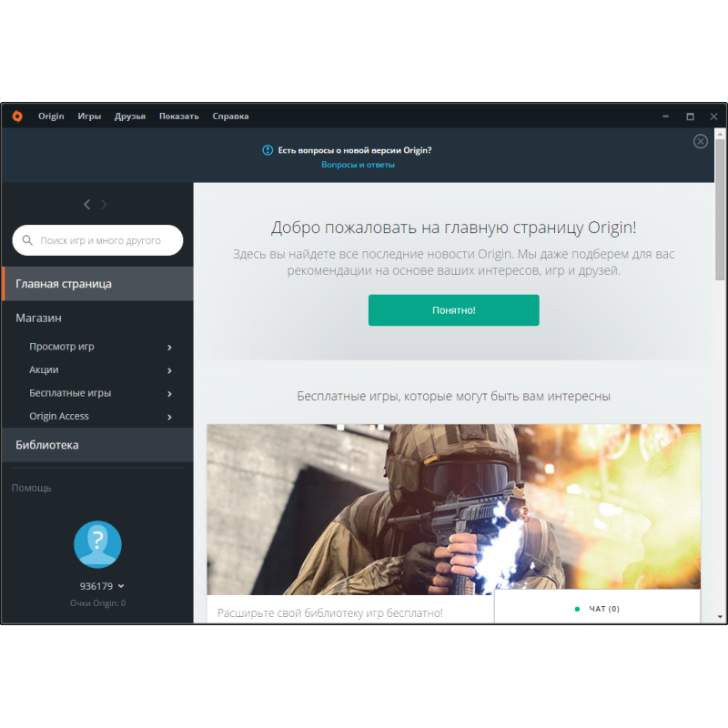This screenshot has width=728, height=728.
Task: Open the Вопросы и ответы link
Action: coord(358,165)
